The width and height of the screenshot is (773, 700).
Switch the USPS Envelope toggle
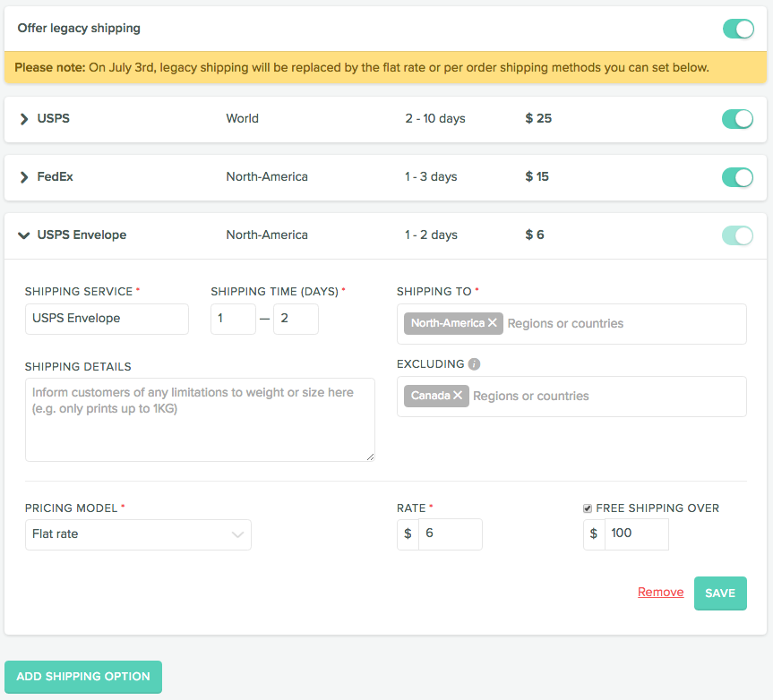(737, 235)
